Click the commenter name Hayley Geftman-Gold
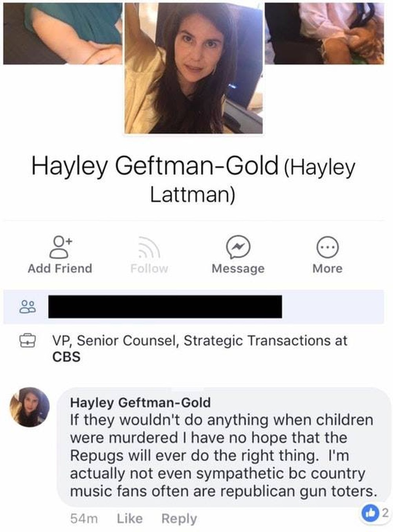Viewport: 393px width, 532px height. pos(140,403)
